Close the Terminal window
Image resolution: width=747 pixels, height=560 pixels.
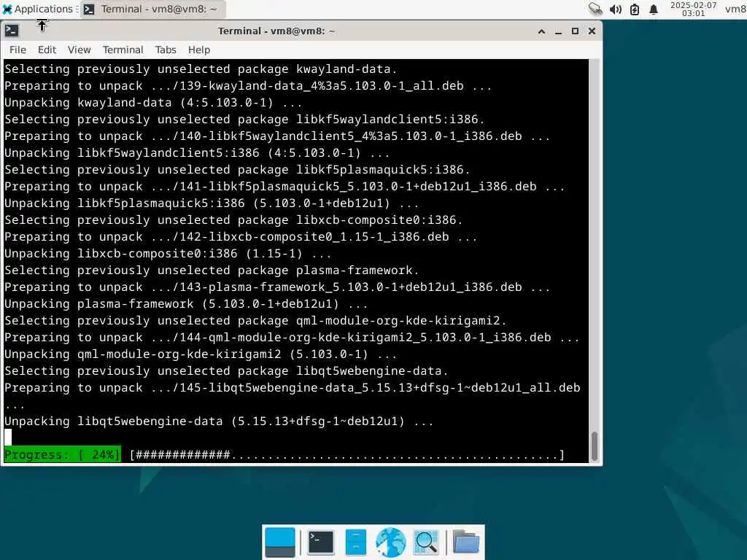pos(592,31)
